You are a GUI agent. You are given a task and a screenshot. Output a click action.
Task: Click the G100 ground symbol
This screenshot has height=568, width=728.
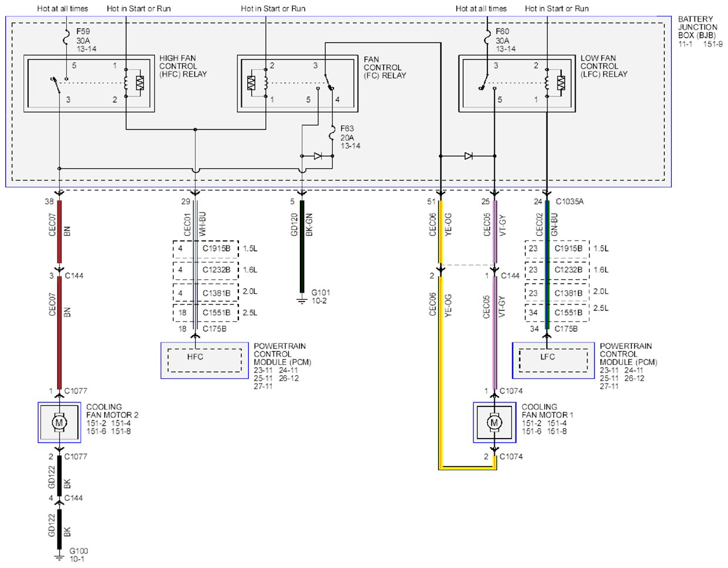59,557
